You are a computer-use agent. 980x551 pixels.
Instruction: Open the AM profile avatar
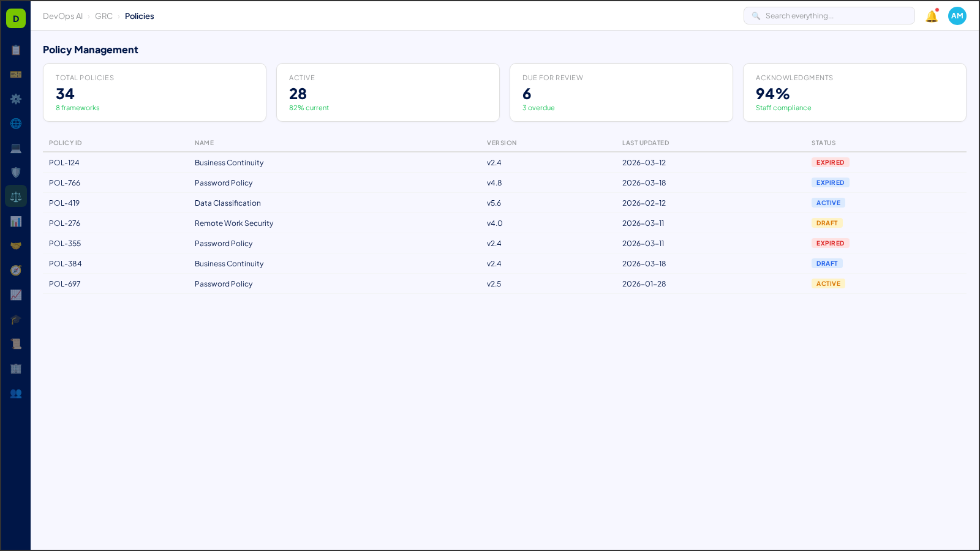click(x=957, y=16)
